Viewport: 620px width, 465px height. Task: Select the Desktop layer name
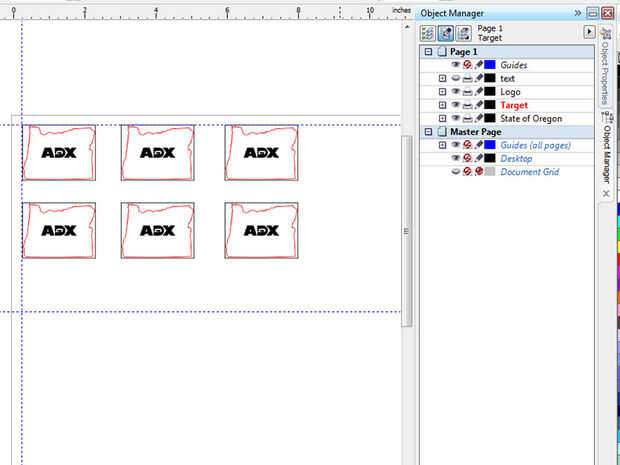coord(516,159)
